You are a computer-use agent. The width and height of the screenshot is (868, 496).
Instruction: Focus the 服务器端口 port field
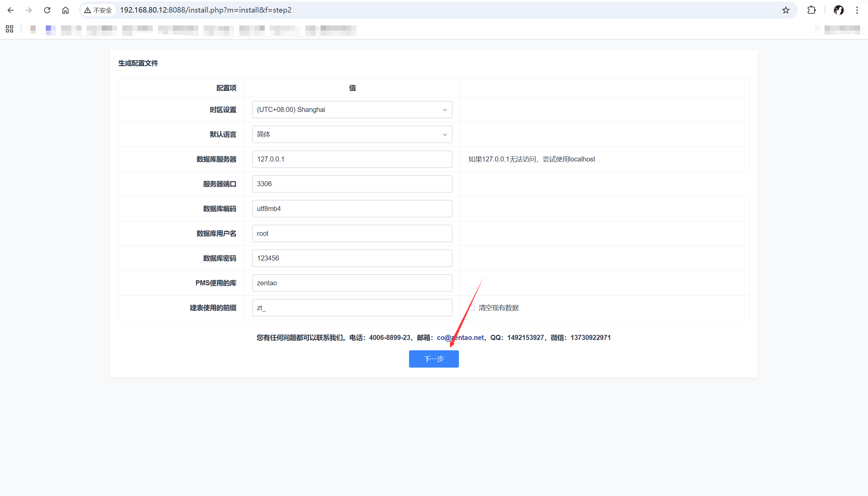tap(352, 184)
